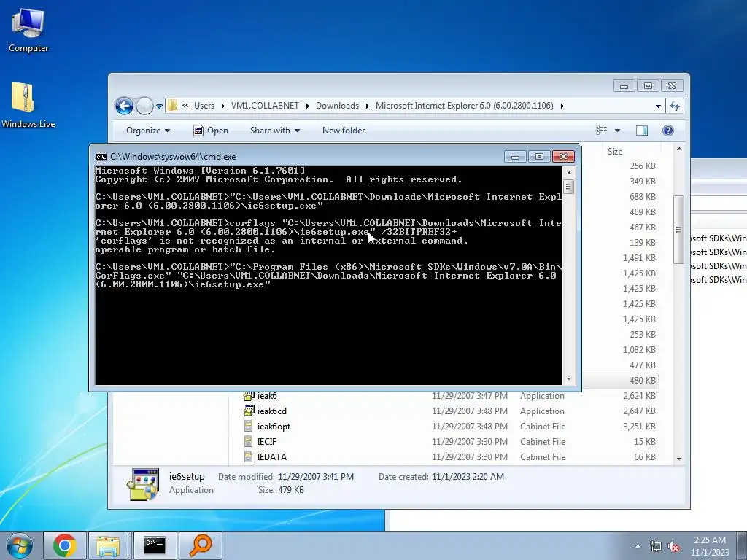Maximize the cmd.exe window
Viewport: 747px width, 560px height.
(x=539, y=157)
